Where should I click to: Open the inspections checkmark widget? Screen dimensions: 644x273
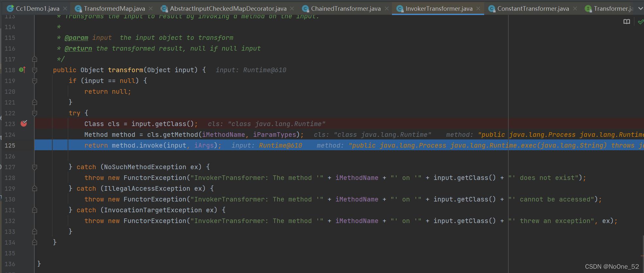tap(641, 22)
